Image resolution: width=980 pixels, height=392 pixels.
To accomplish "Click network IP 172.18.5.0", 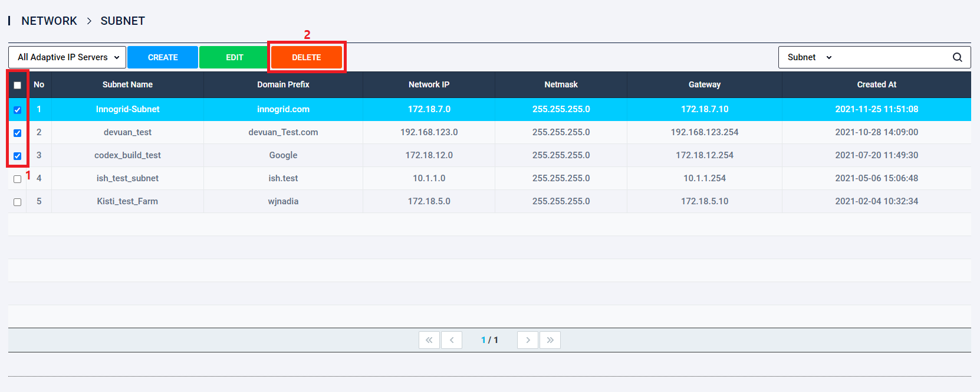I will 429,201.
